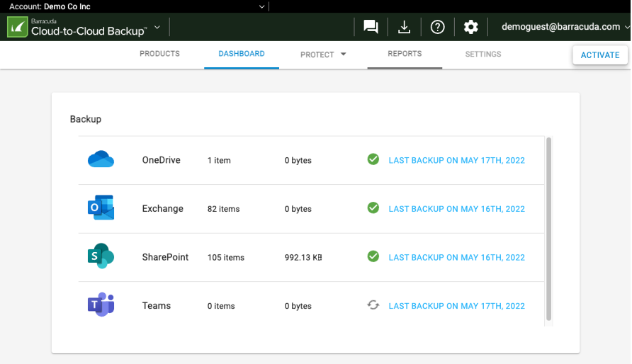The width and height of the screenshot is (632, 364).
Task: Click the SharePoint green checkmark status icon
Action: [373, 256]
